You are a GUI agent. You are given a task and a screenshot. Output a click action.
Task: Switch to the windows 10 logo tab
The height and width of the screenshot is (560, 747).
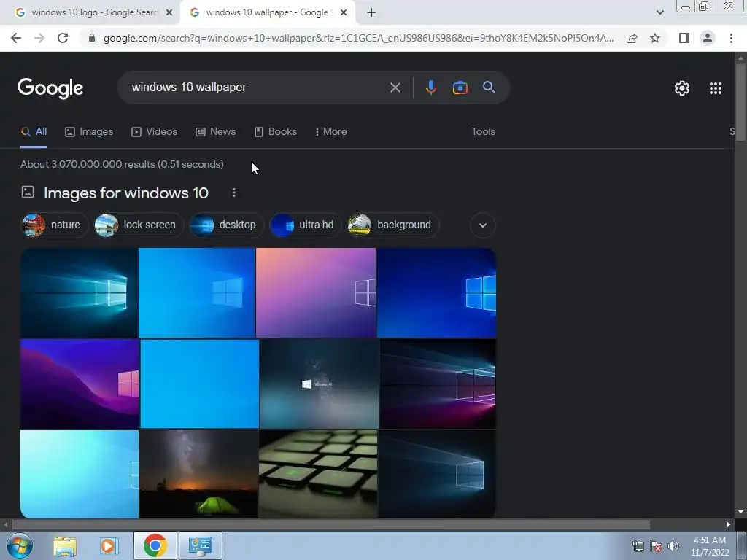pyautogui.click(x=93, y=12)
